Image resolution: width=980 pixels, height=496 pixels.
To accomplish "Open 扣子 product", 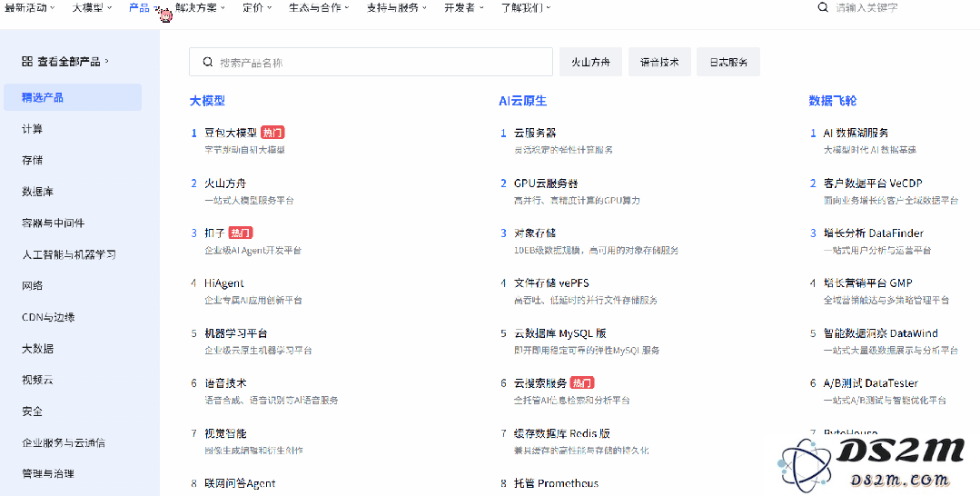I will click(x=214, y=233).
